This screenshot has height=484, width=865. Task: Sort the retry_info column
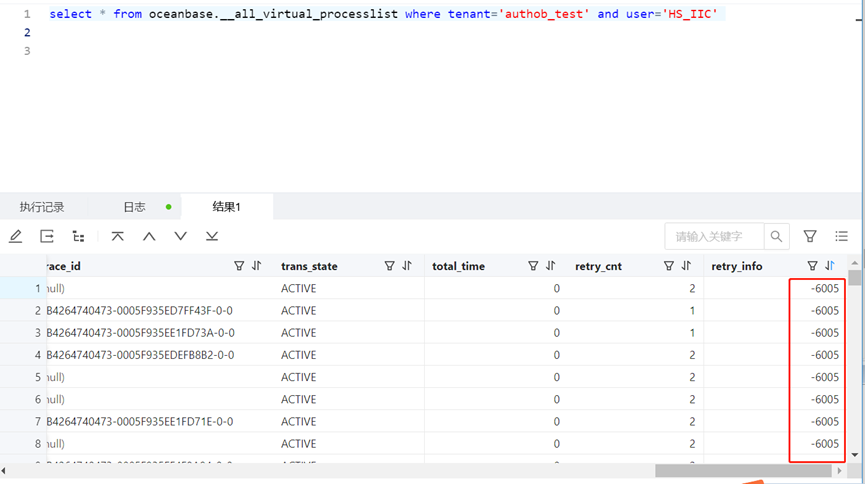click(830, 266)
